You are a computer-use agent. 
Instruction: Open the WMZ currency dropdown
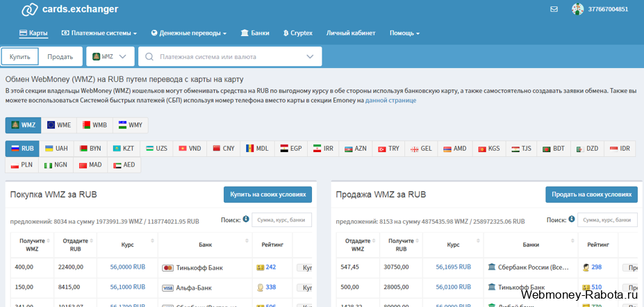coord(110,57)
